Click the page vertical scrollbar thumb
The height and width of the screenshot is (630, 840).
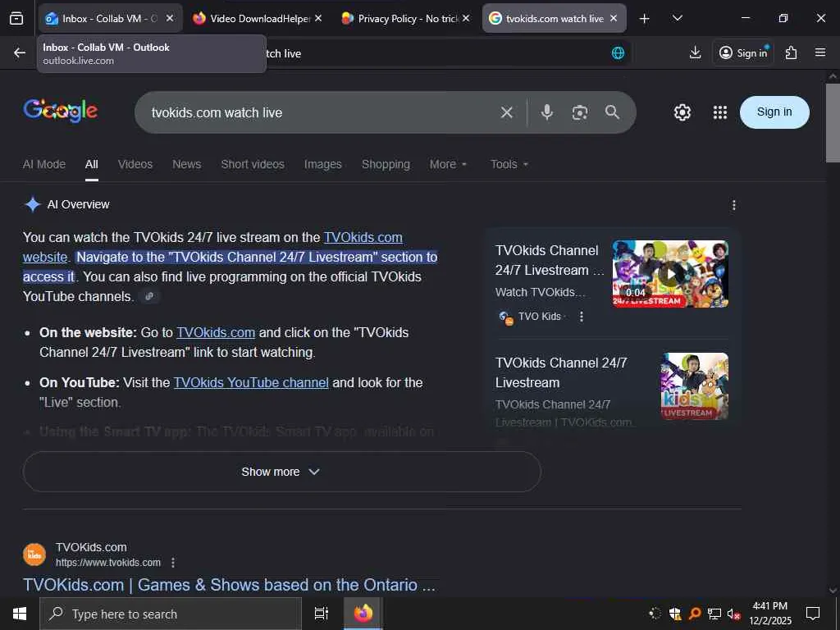[x=833, y=122]
